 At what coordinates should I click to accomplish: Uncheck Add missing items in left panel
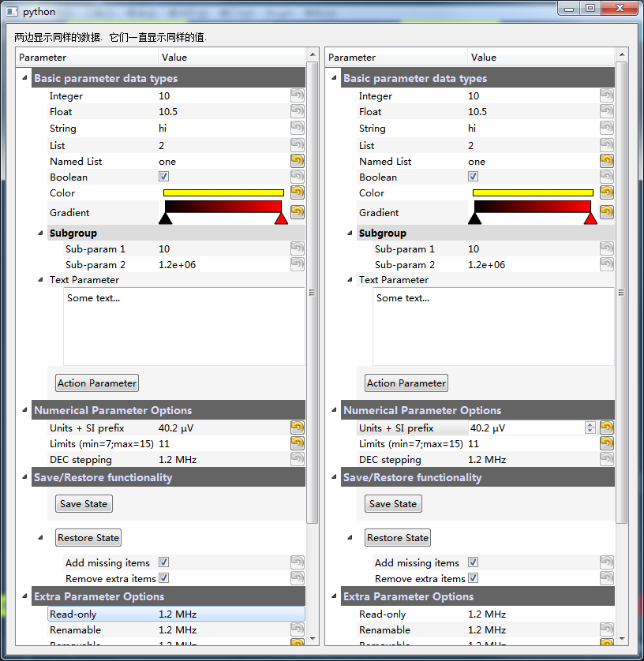pos(163,562)
